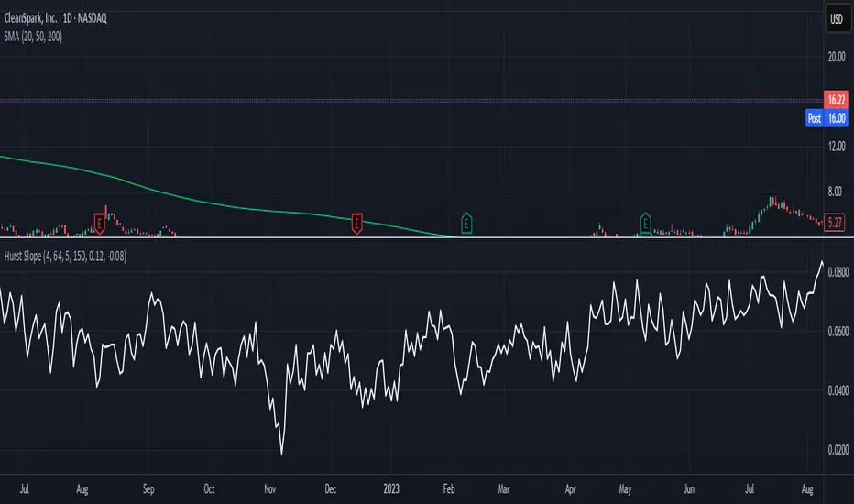Click the Feb label on time axis
The width and height of the screenshot is (854, 504).
point(449,488)
